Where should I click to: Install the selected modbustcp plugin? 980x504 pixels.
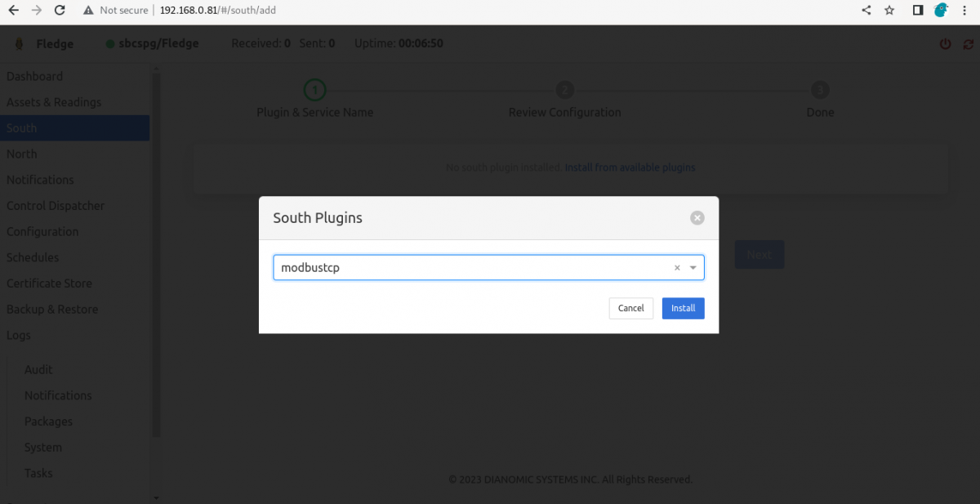[x=683, y=308]
